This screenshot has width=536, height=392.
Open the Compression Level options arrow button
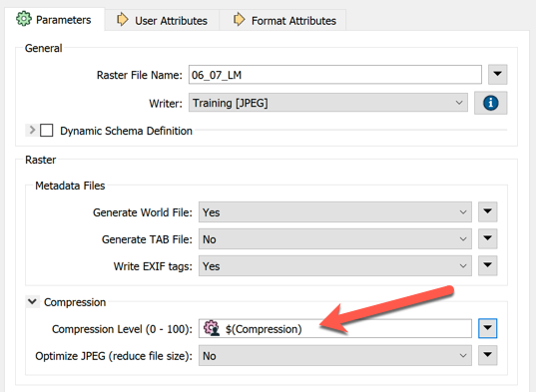487,328
